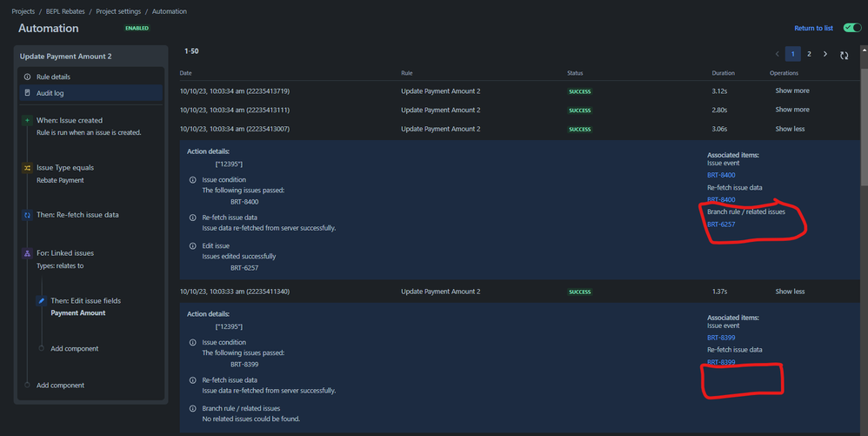Open the Rule details section
The width and height of the screenshot is (868, 436).
point(90,77)
